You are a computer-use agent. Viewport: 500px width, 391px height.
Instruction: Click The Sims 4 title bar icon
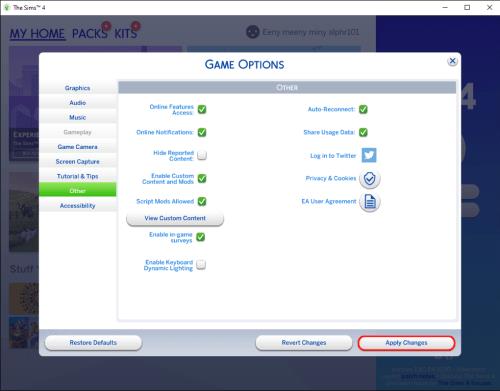(6, 7)
